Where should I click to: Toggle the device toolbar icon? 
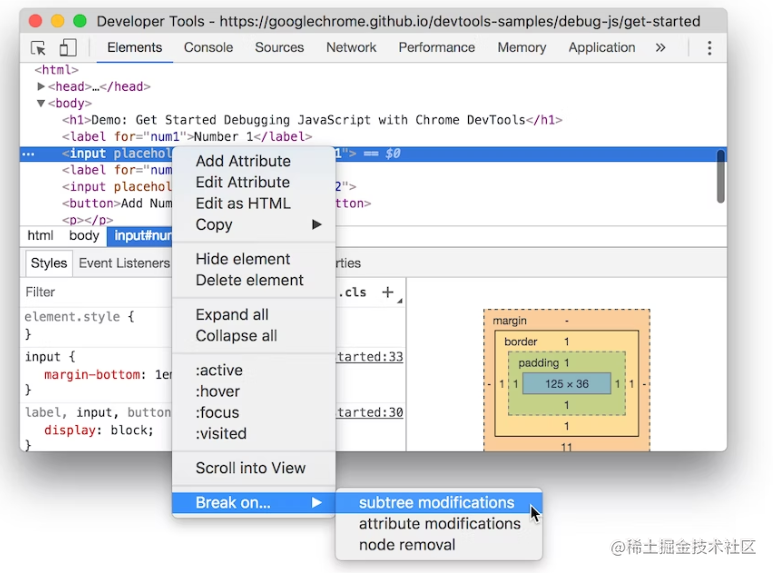68,48
